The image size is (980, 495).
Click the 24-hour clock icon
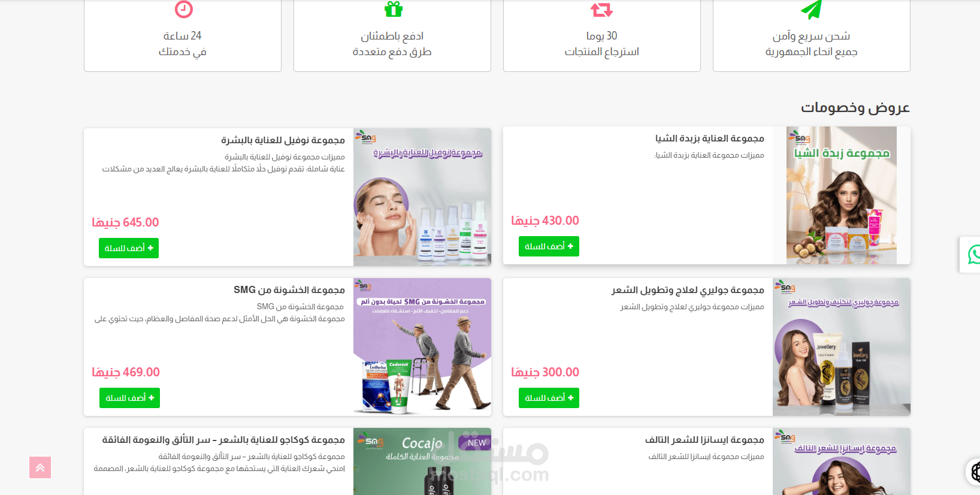(183, 9)
